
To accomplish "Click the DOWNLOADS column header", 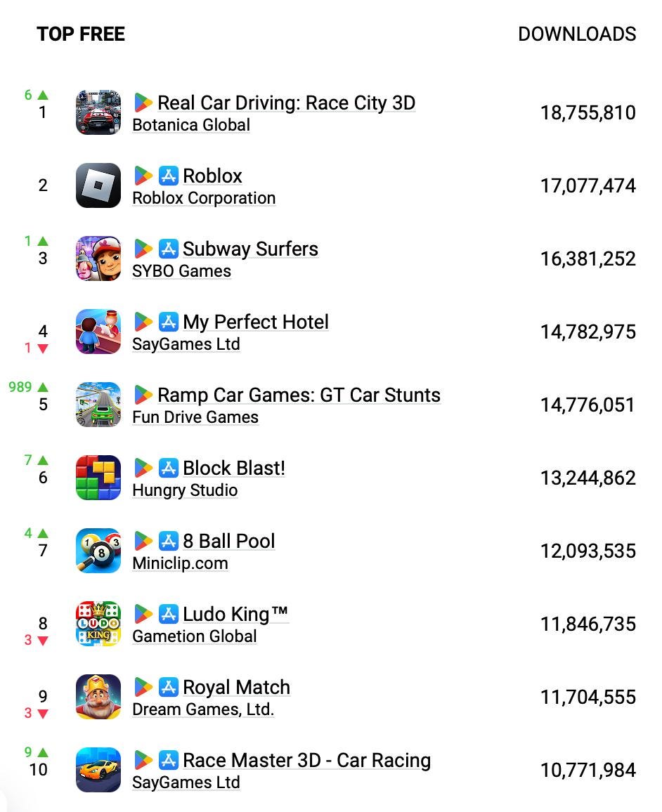I will pos(578,34).
